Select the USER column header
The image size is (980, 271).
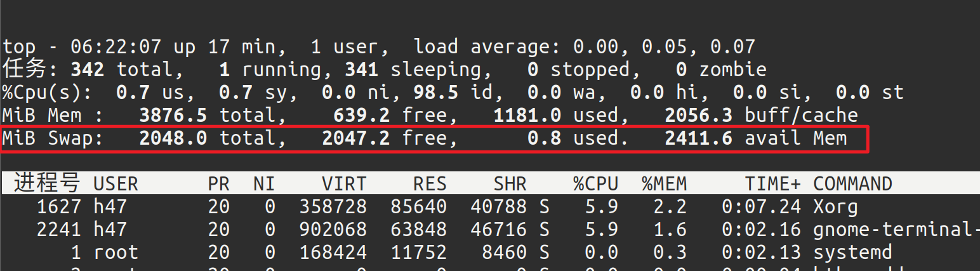[116, 184]
